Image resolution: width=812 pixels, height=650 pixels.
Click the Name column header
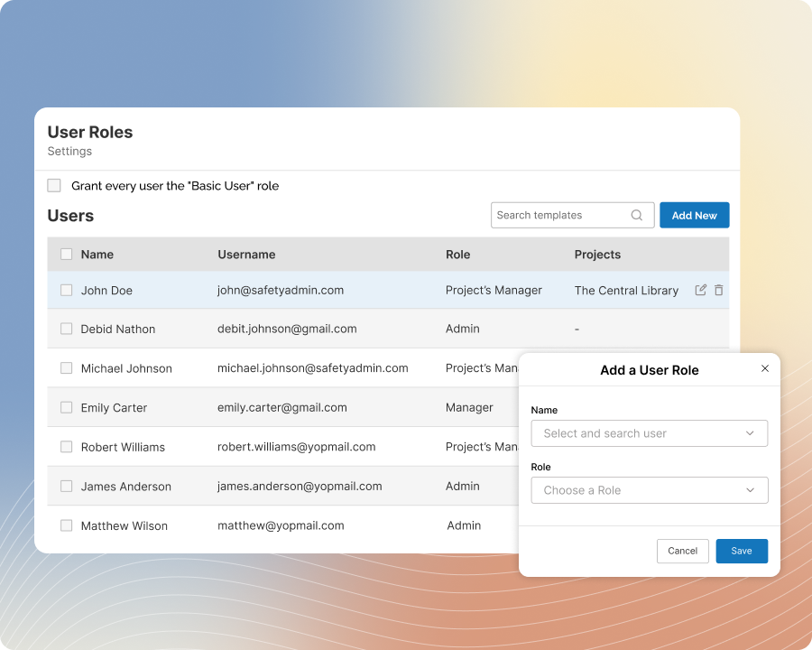pyautogui.click(x=97, y=255)
